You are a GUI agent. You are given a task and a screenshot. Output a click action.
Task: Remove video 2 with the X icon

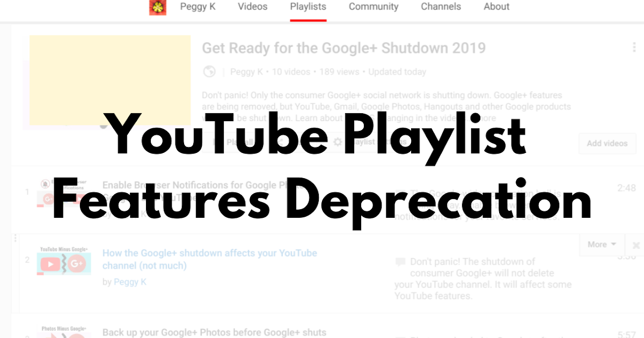point(636,245)
